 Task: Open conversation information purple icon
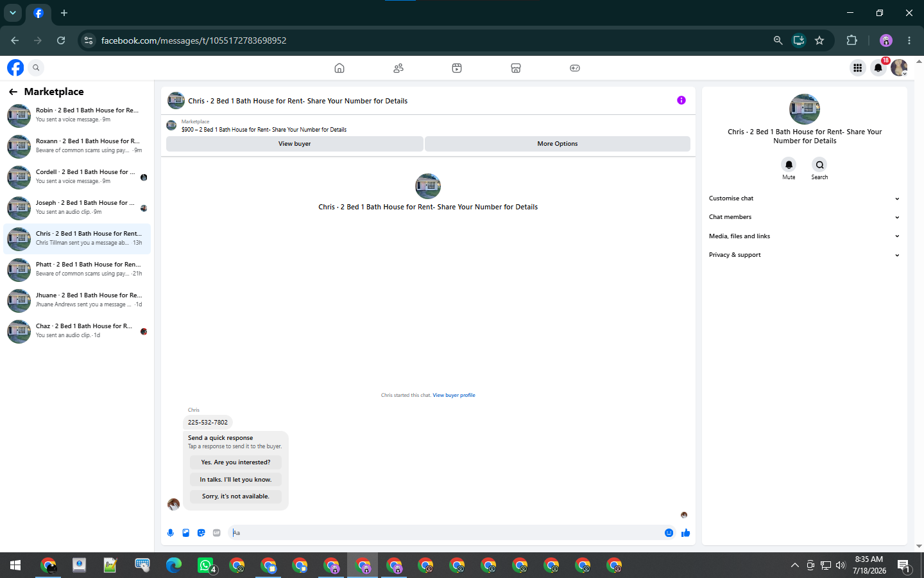click(681, 100)
